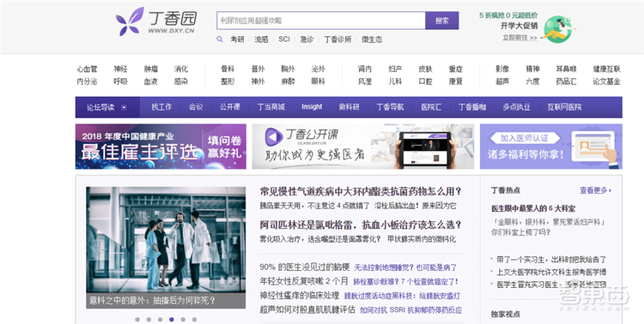The height and width of the screenshot is (324, 644).
Task: Click the 立即前往 >> promo link
Action: click(x=520, y=38)
